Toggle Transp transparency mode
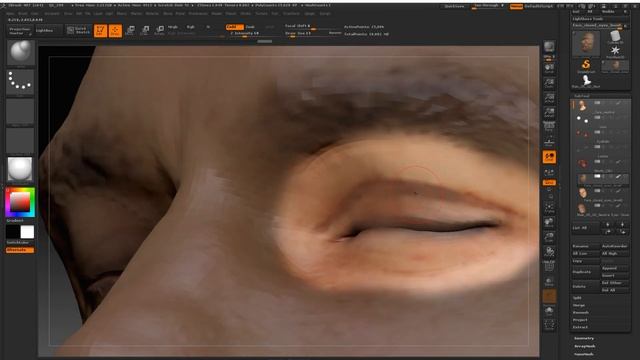640x360 pixels. pos(549,281)
